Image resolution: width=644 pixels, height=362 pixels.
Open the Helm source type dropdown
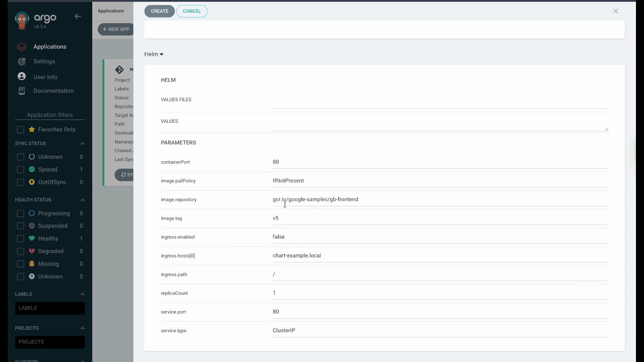tap(154, 54)
